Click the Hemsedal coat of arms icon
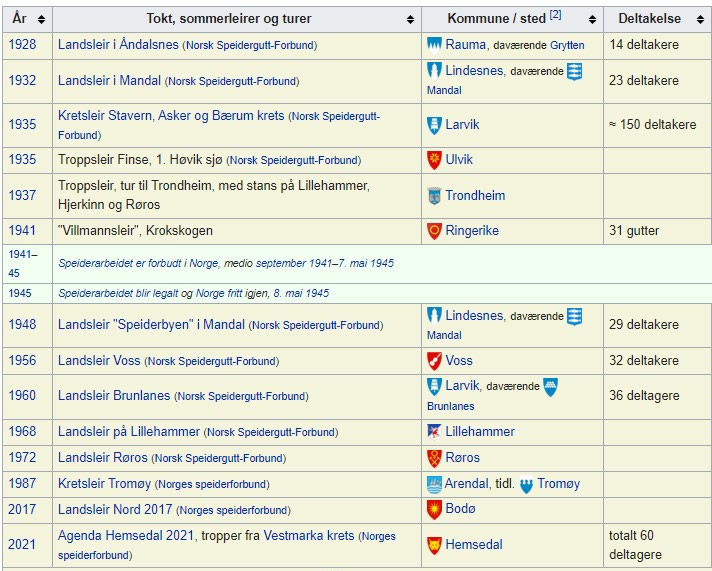The image size is (712, 571). coord(434,545)
